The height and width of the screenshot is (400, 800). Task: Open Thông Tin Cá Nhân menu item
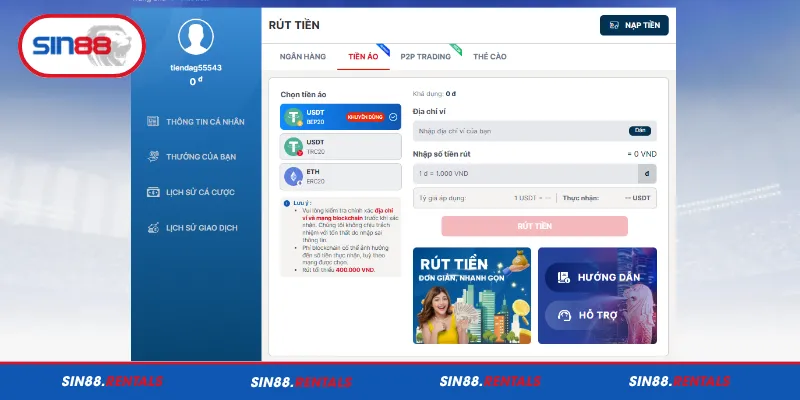point(195,121)
